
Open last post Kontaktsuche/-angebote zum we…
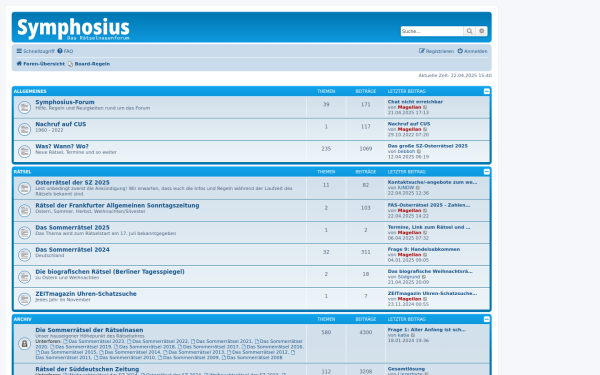pos(432,182)
